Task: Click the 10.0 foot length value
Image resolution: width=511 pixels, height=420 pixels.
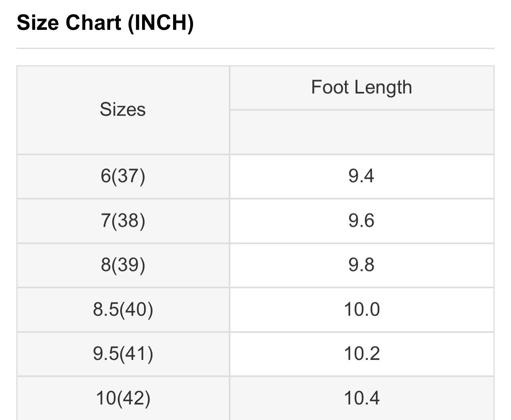Action: point(361,309)
